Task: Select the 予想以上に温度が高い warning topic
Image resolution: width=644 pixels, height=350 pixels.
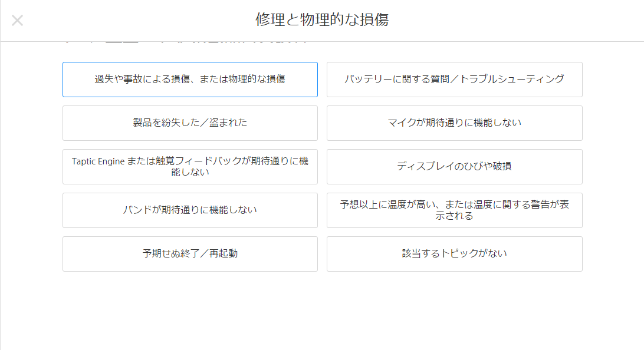Action: click(454, 210)
